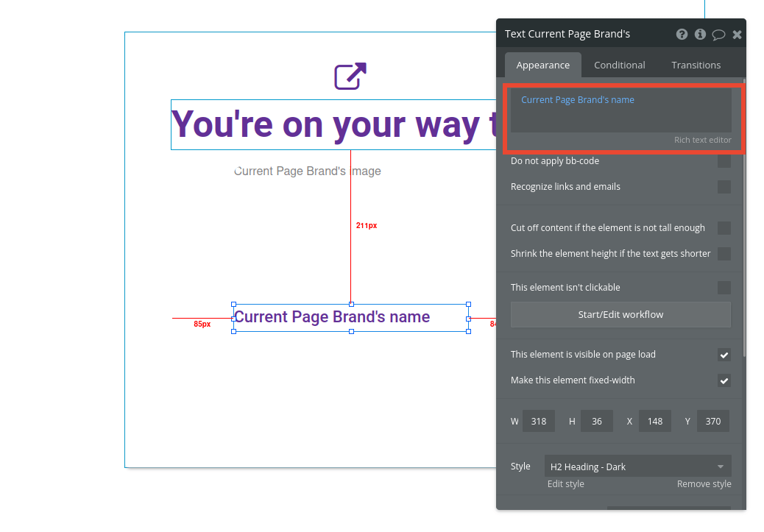Click the info icon in the panel header
764x532 pixels.
699,34
